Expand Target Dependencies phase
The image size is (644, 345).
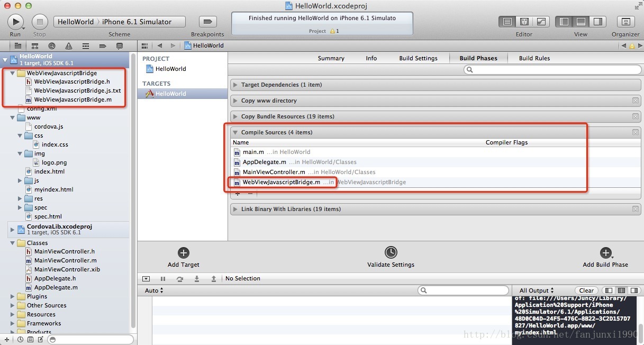coord(235,85)
